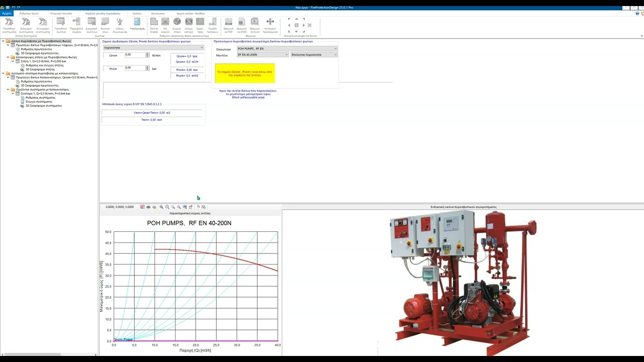Screen dimensions: 644x362
Task: Open the Αρχική σελίδα - Βοήθεια tab
Action: tap(191, 14)
